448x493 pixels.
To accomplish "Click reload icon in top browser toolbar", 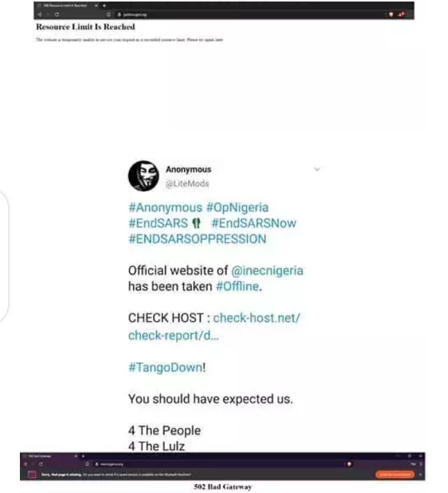I will coord(57,14).
